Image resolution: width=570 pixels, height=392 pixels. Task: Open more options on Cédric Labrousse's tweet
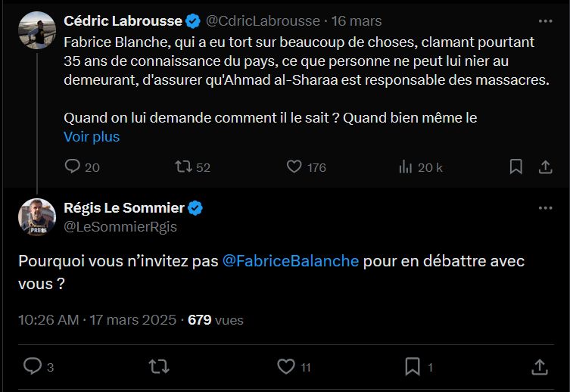pyautogui.click(x=545, y=20)
